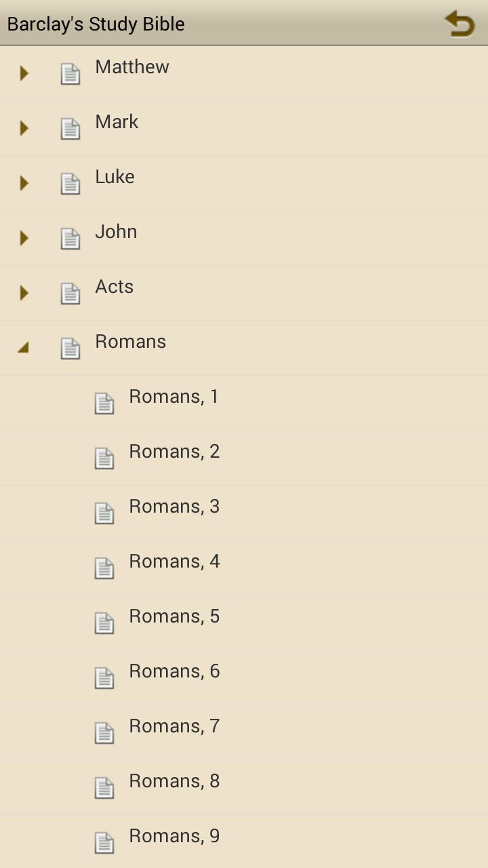Expand the Mark book entry
Screen dimensions: 488x868
(24, 127)
